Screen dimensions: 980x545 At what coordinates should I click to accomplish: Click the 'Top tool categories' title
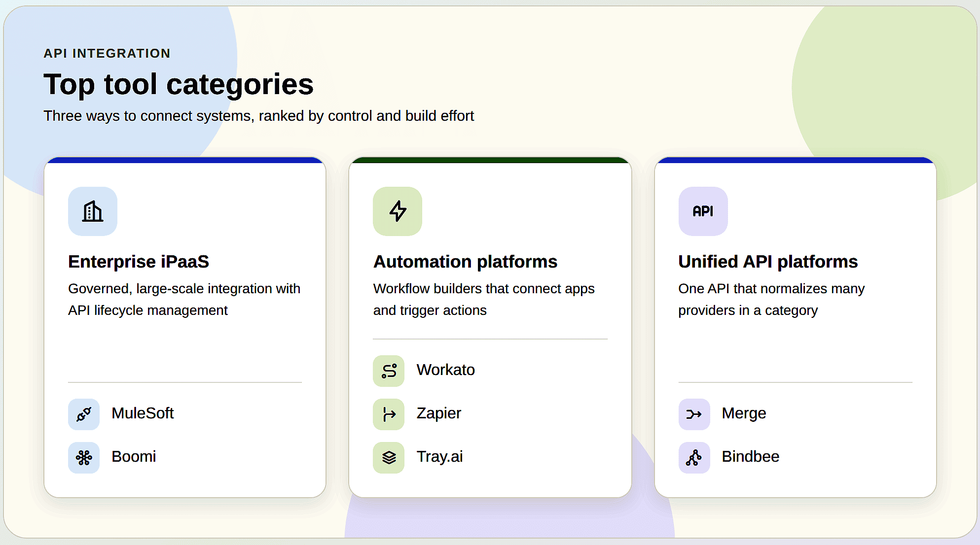(179, 84)
